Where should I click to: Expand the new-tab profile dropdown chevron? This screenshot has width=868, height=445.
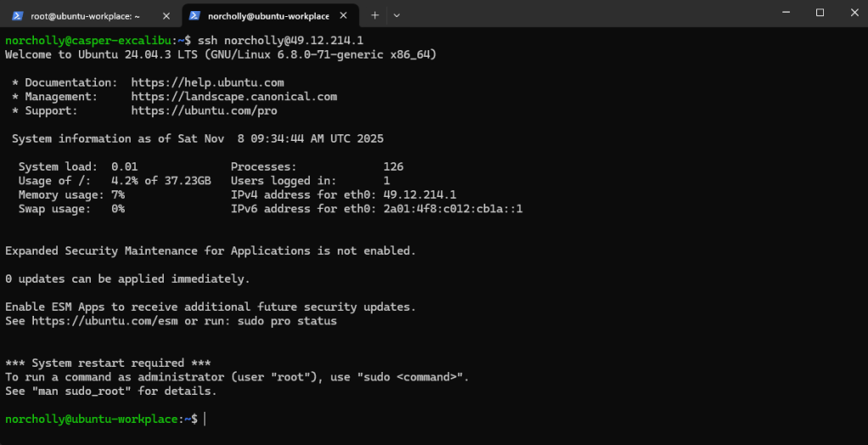coord(396,14)
